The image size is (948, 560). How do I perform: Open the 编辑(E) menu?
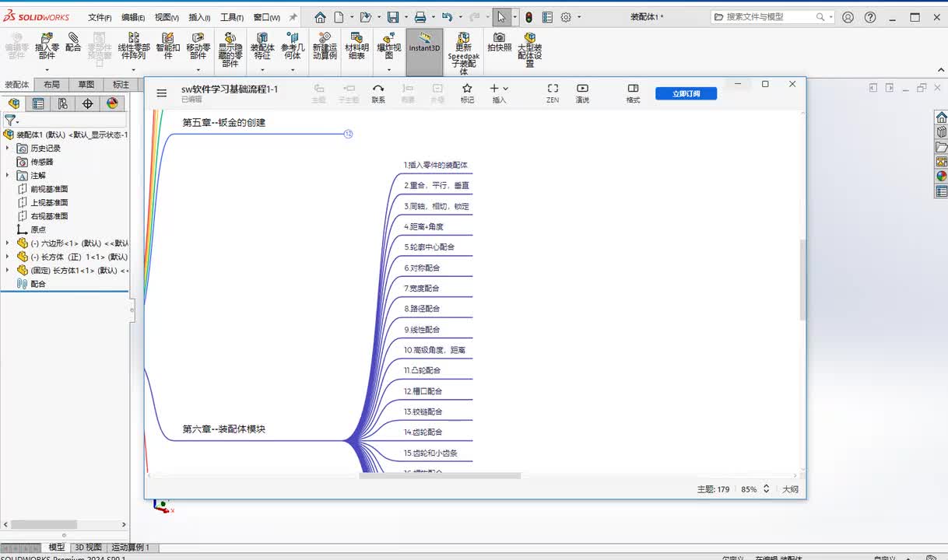click(133, 17)
